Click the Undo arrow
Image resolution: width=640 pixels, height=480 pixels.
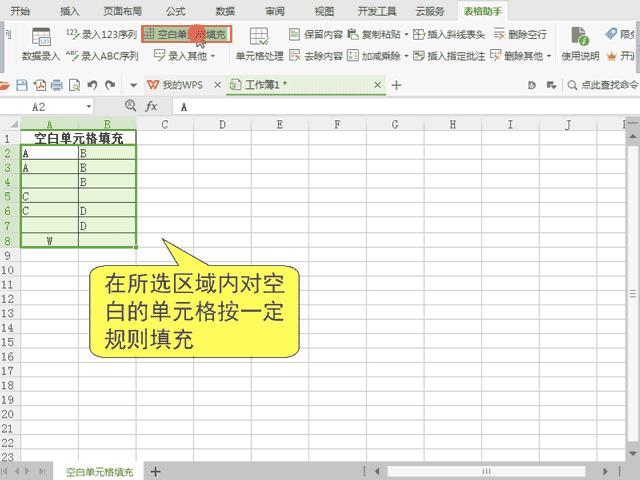(92, 85)
